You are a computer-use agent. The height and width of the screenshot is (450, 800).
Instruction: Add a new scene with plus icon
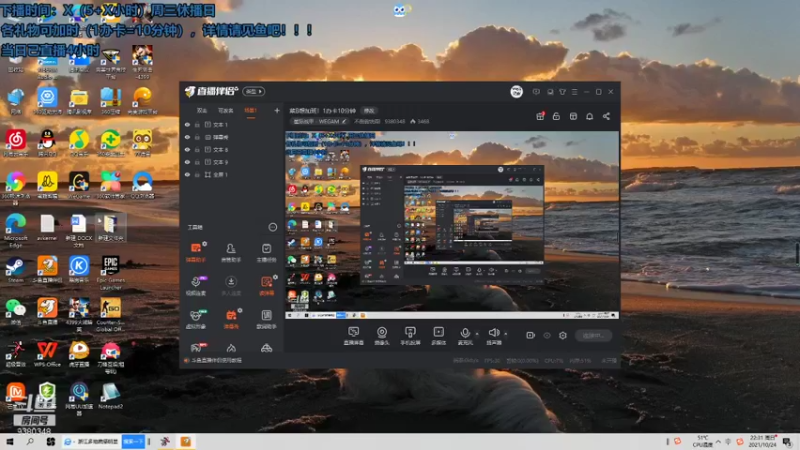click(277, 110)
